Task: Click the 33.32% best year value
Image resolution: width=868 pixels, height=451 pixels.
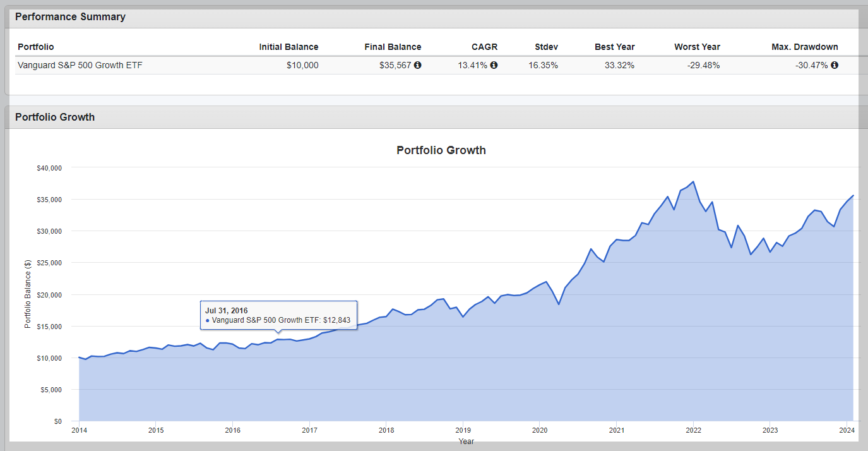Action: click(619, 65)
